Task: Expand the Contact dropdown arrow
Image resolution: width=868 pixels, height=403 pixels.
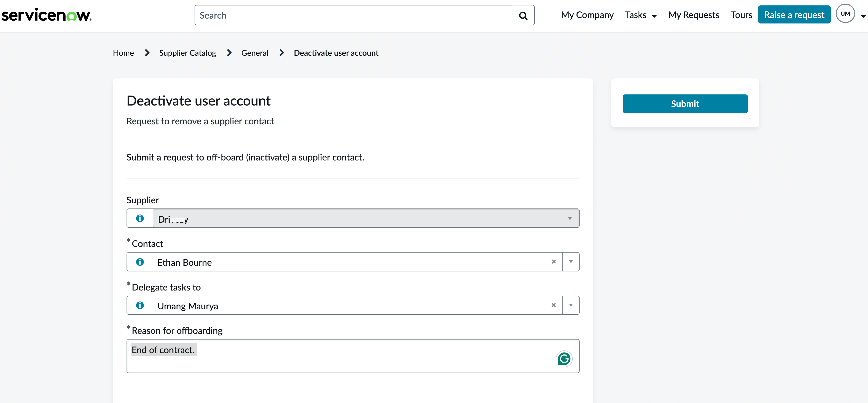Action: click(x=571, y=262)
